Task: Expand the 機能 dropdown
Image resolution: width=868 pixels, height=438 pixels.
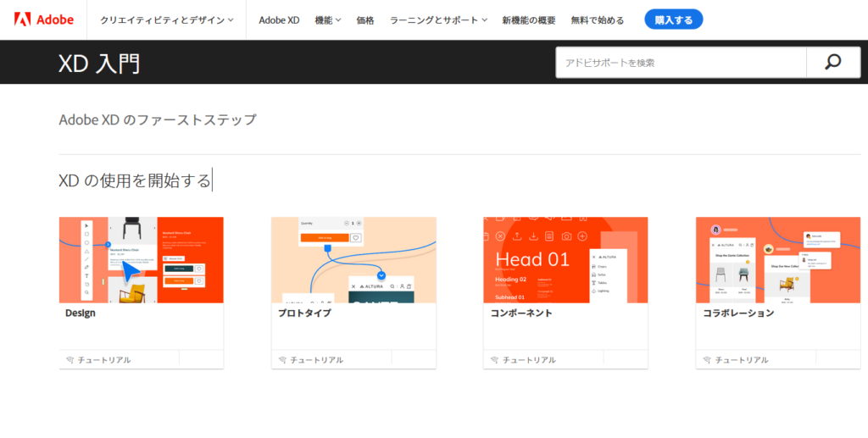Action: (x=328, y=20)
